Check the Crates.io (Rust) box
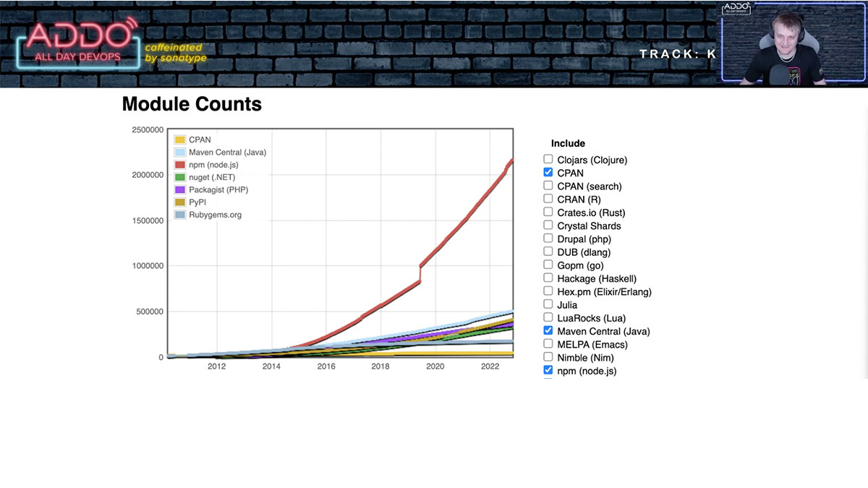 pos(548,213)
